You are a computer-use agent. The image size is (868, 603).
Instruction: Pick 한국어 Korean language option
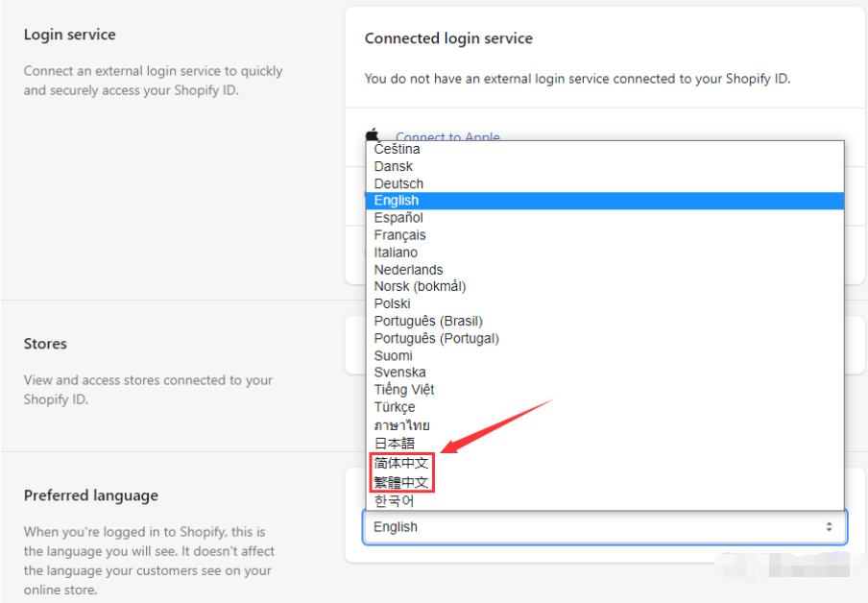(x=395, y=501)
